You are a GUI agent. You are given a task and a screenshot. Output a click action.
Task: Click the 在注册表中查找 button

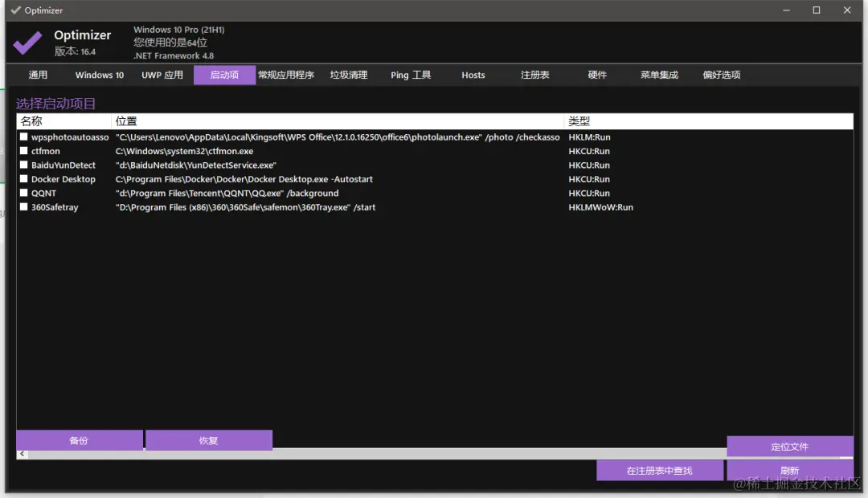659,471
